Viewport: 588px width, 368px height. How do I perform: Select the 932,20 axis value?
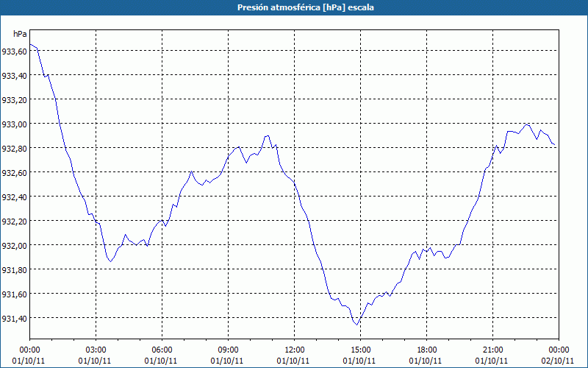coord(14,222)
